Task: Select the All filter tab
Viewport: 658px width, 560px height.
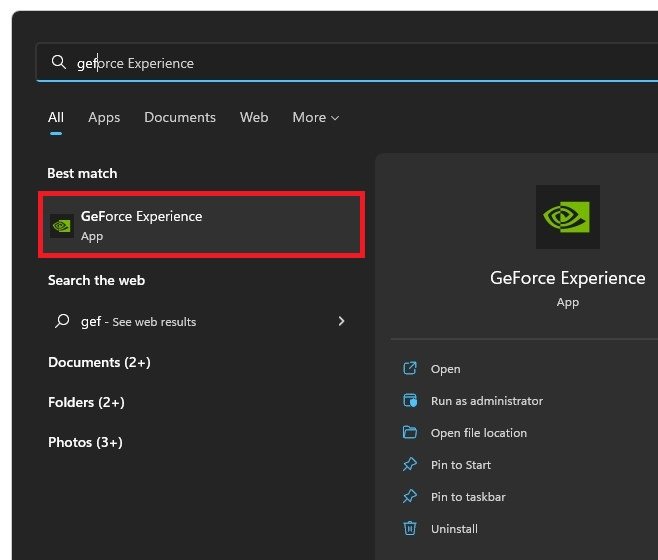Action: (56, 118)
